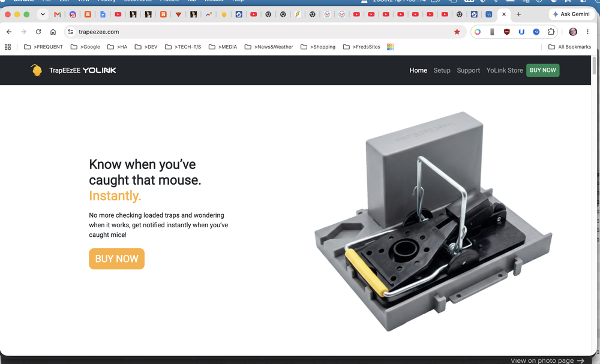600x364 pixels.
Task: Expand the >DEV bookmark folder
Action: (146, 47)
